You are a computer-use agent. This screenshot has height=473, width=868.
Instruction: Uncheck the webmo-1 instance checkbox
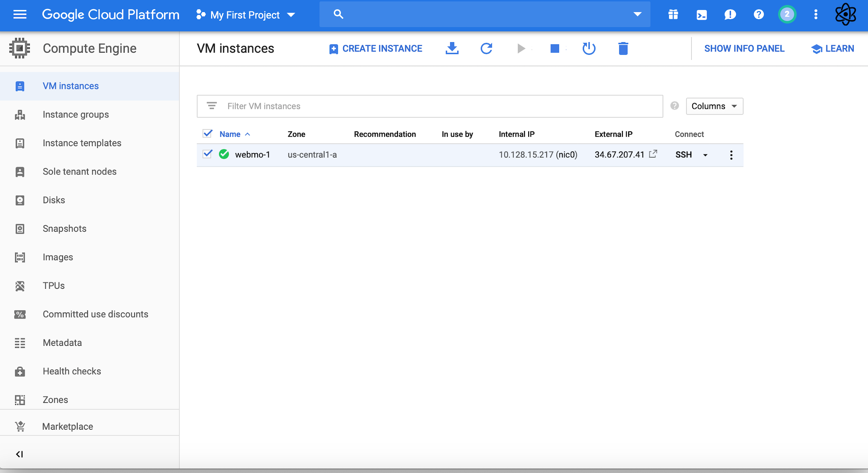coord(207,154)
